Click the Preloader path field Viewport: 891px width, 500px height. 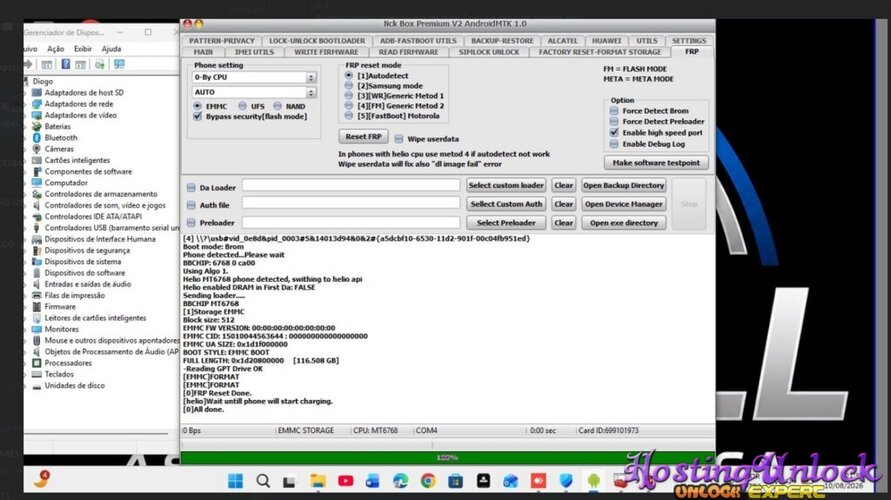[x=351, y=222]
